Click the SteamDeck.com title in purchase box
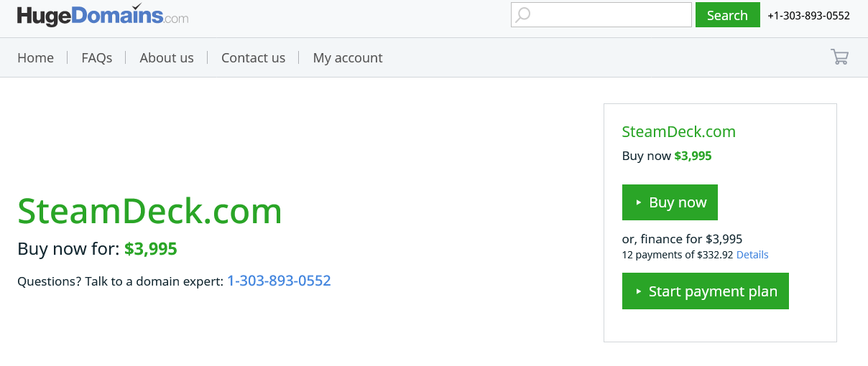 [678, 132]
